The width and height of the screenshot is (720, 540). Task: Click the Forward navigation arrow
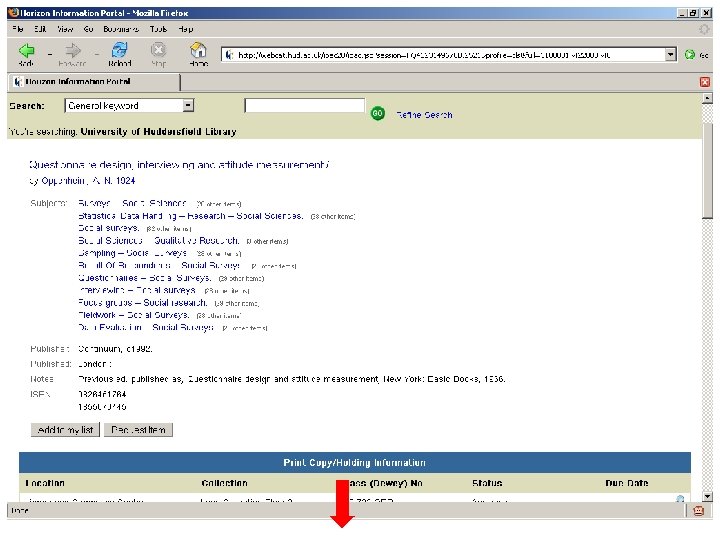coord(73,51)
